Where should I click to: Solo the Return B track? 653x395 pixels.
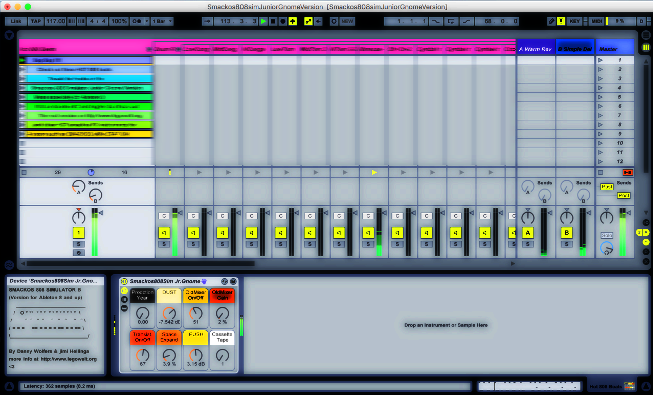click(x=566, y=244)
